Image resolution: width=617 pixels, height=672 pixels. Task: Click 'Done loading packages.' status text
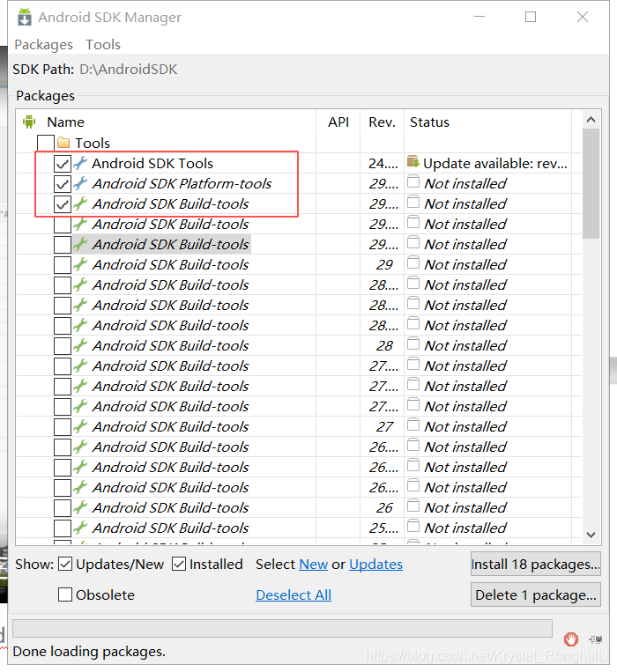[x=89, y=652]
